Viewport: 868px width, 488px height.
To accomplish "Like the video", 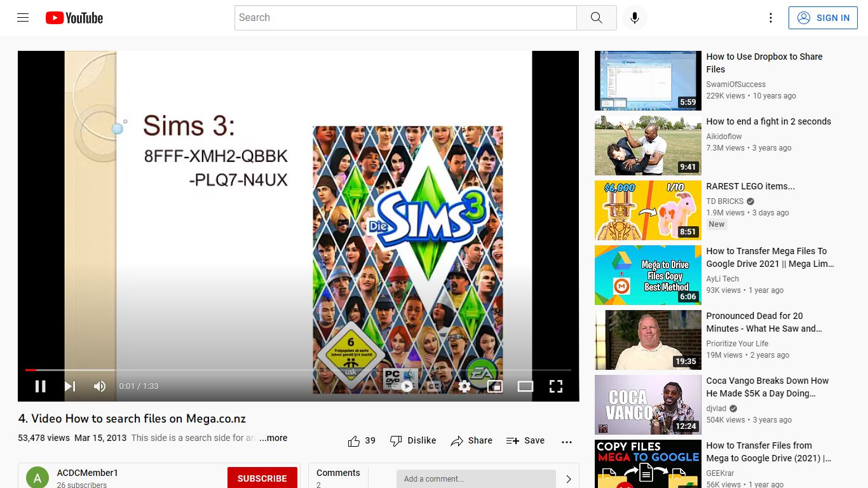I will 362,440.
